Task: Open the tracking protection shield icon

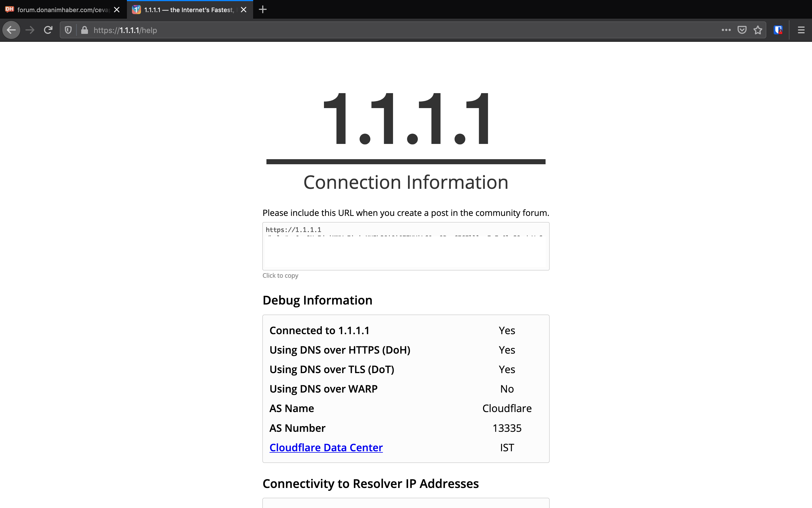Action: 68,30
